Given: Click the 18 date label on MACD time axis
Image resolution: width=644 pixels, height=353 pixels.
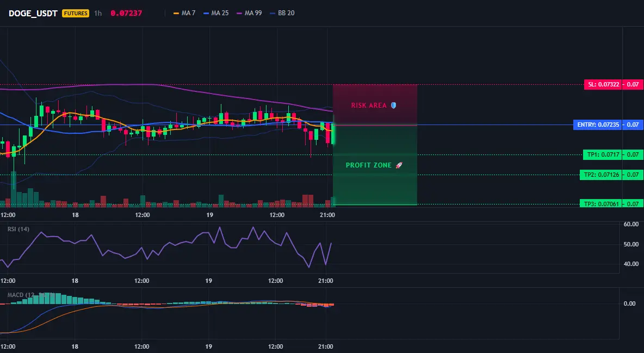Looking at the screenshot, I should 75,346.
